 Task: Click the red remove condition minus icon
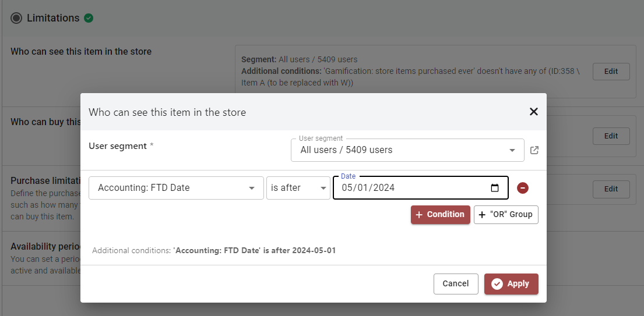point(523,188)
